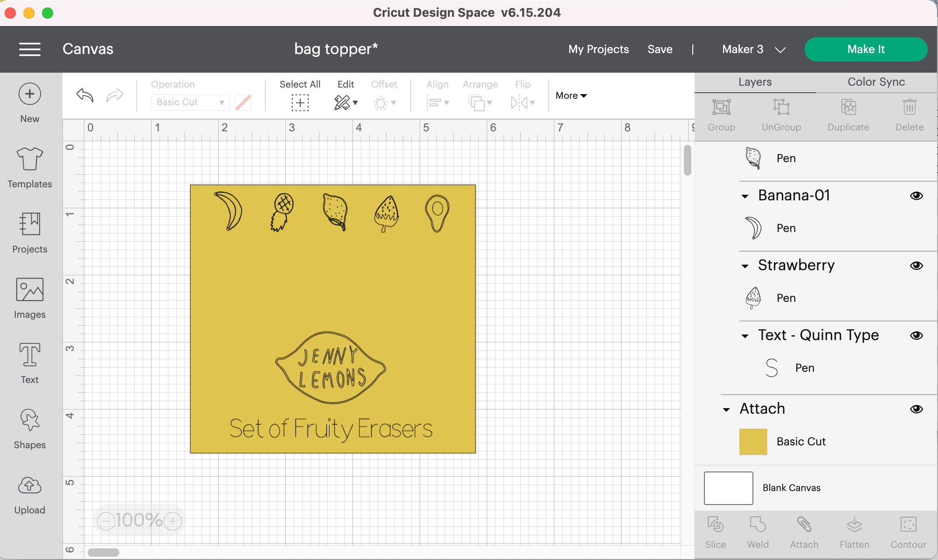
Task: Click zoom out minus button
Action: point(106,521)
